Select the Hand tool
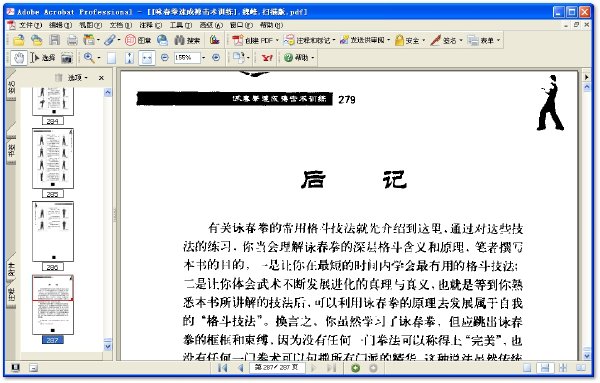 (x=19, y=58)
